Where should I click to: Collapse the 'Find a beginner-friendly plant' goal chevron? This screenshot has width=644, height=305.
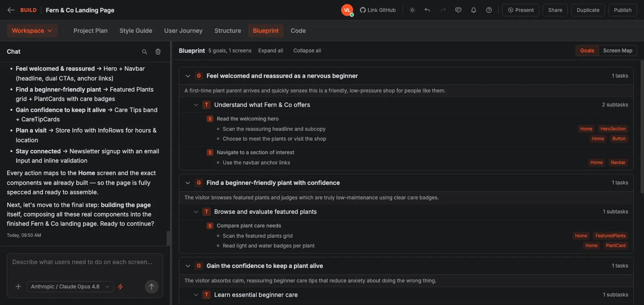coord(188,183)
